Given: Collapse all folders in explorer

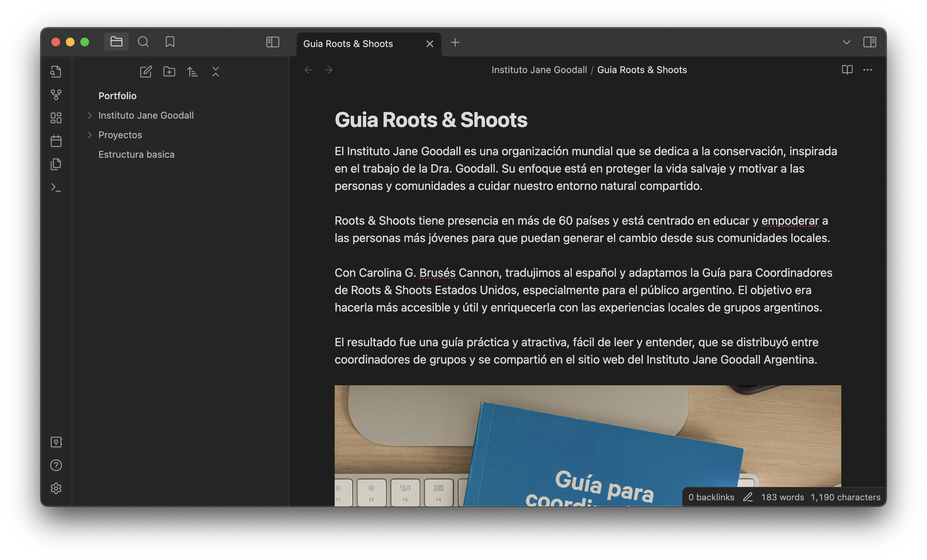Looking at the screenshot, I should tap(216, 72).
